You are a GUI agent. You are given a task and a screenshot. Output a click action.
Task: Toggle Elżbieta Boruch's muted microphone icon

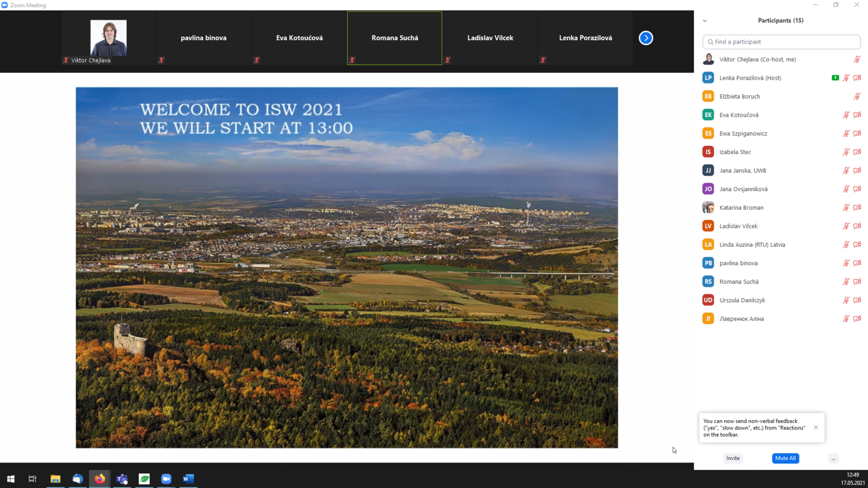click(x=857, y=97)
